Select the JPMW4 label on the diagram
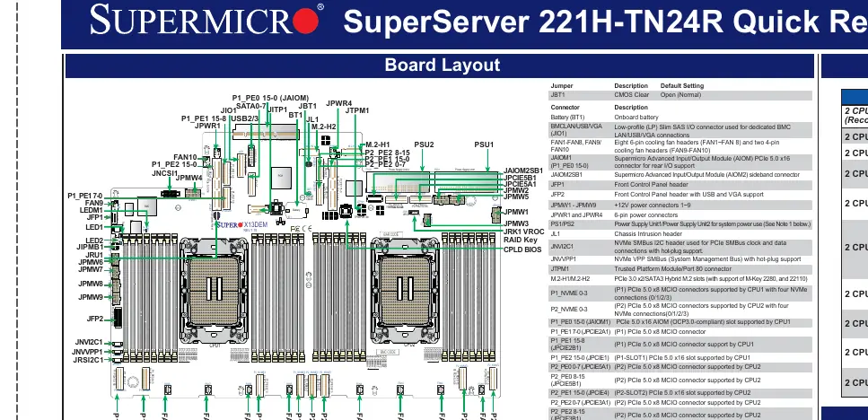This screenshot has width=868, height=420. 189,178
